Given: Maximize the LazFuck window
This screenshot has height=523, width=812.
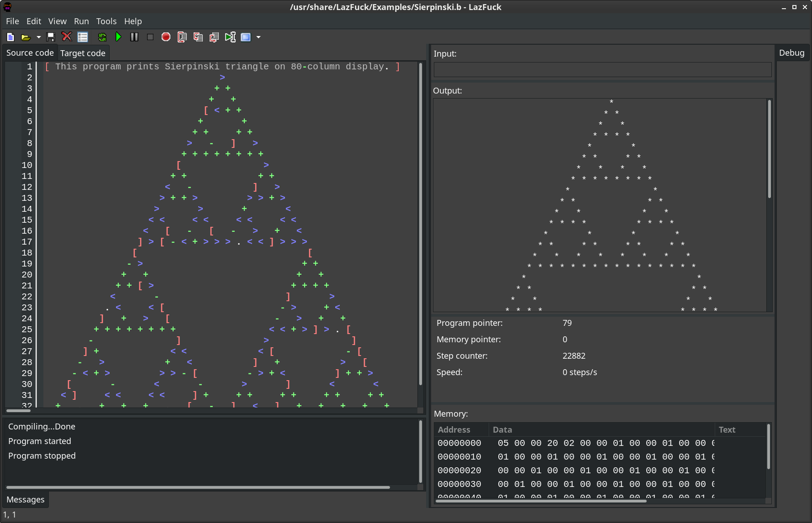Looking at the screenshot, I should (794, 7).
